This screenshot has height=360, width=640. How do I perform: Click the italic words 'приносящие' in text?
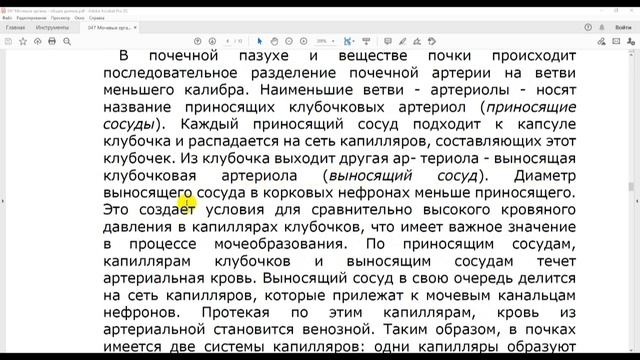[x=531, y=107]
